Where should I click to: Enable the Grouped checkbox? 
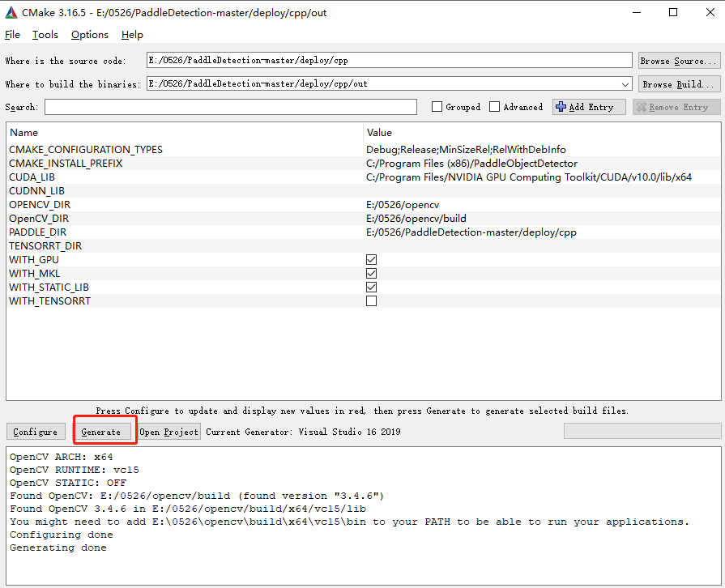(437, 107)
